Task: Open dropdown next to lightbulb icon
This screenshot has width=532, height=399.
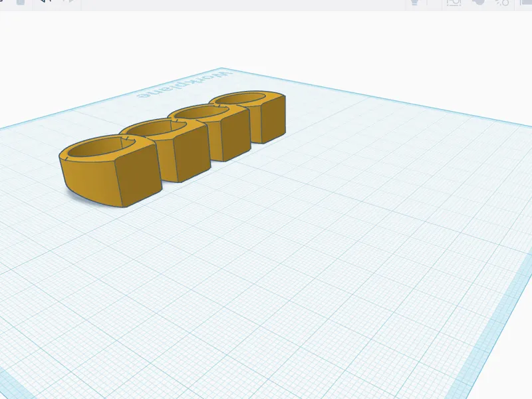Action: [428, 3]
